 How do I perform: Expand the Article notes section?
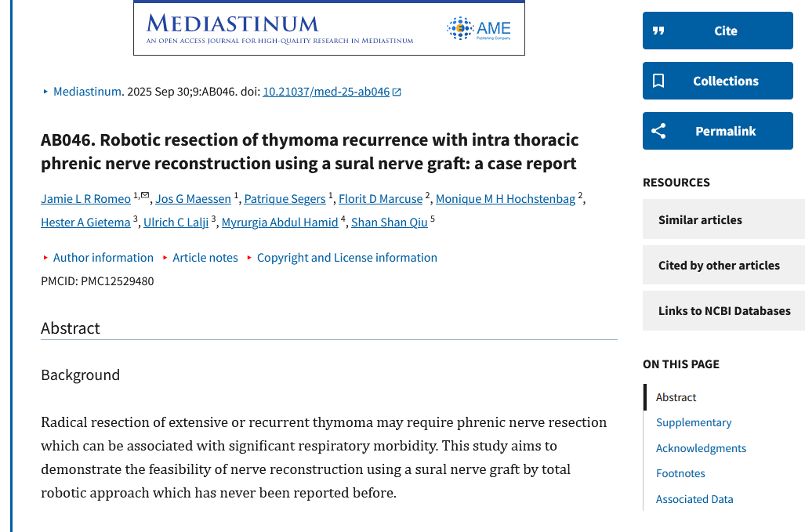point(205,258)
